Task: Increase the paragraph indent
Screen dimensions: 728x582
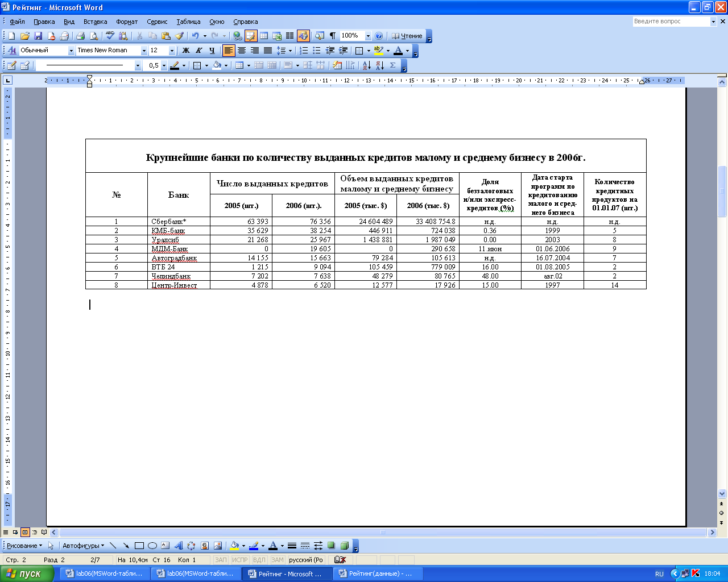Action: pyautogui.click(x=343, y=51)
